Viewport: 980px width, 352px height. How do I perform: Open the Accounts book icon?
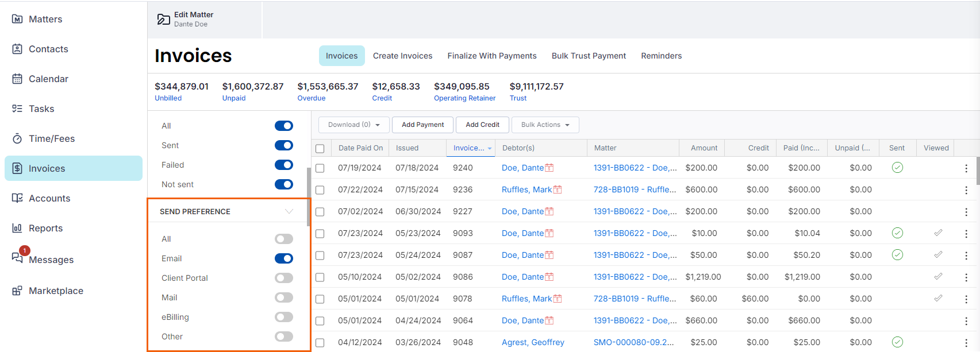(x=17, y=198)
